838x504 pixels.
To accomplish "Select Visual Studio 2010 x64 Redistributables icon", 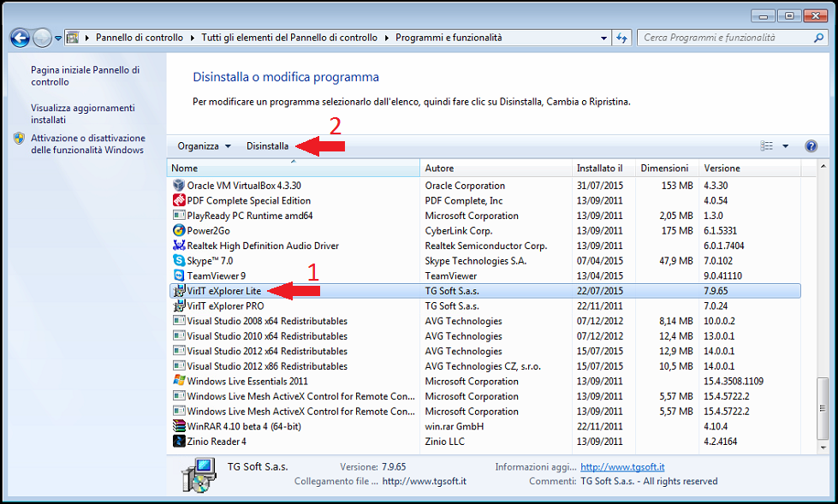I will pyautogui.click(x=179, y=335).
